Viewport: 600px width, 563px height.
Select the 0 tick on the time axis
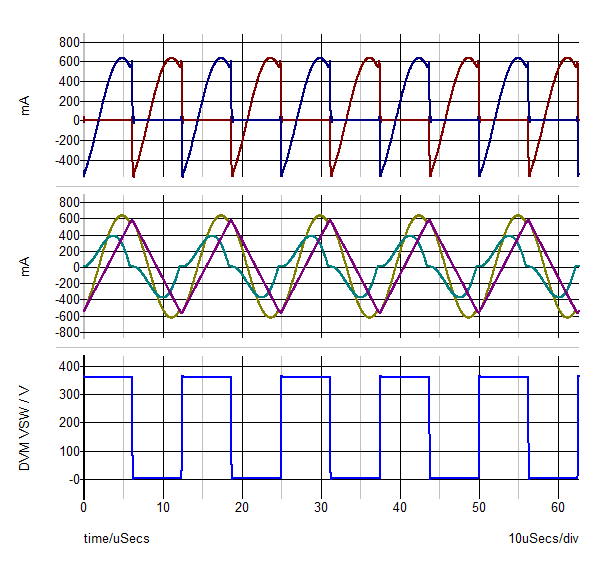[84, 508]
